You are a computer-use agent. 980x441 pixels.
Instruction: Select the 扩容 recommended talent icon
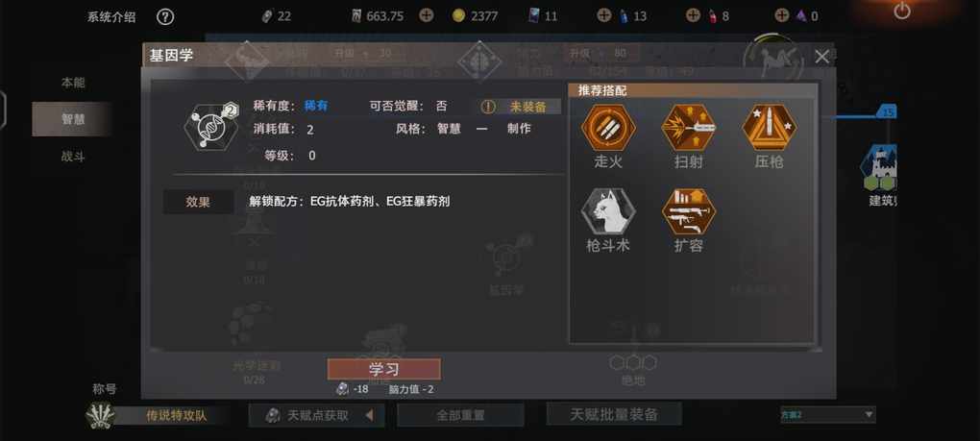[x=689, y=211]
